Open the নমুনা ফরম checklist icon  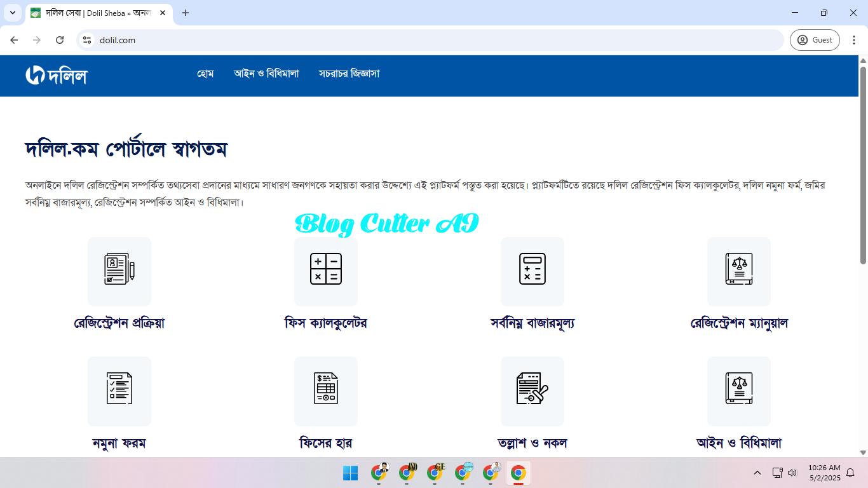(x=119, y=391)
